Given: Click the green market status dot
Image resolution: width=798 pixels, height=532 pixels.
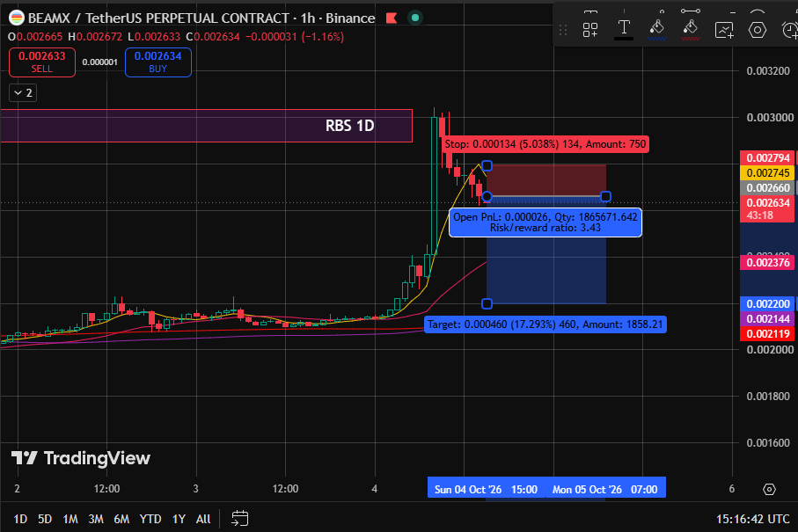Looking at the screenshot, I should click(415, 18).
